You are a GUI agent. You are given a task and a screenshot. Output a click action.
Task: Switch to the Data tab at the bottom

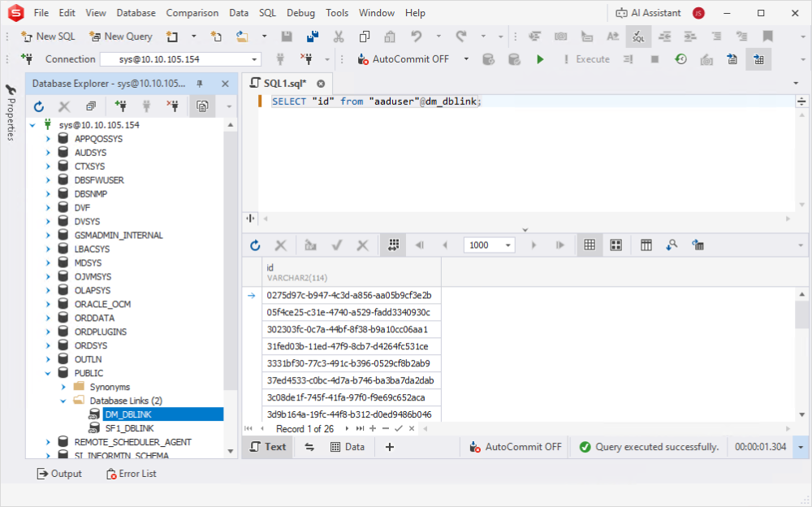[348, 446]
